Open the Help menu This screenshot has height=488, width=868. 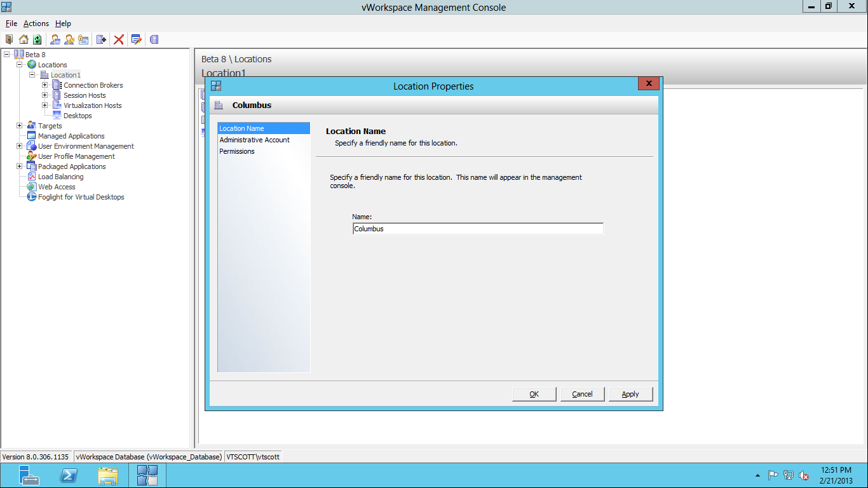click(x=63, y=24)
